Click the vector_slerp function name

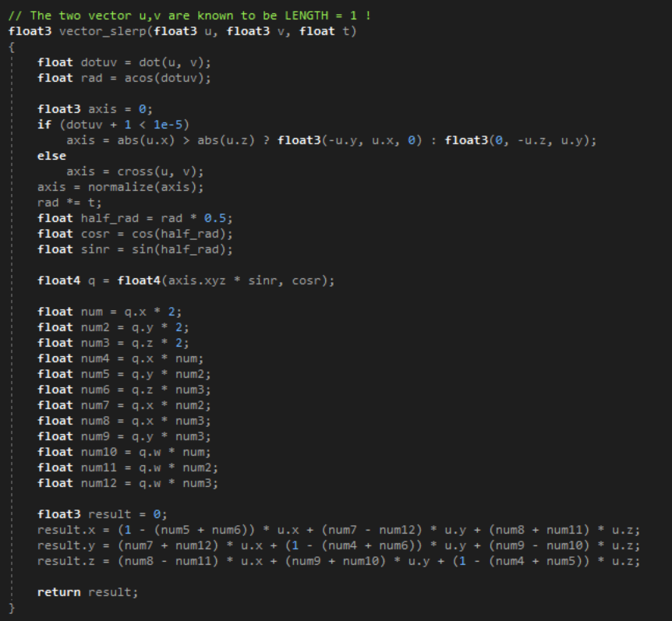click(x=95, y=30)
